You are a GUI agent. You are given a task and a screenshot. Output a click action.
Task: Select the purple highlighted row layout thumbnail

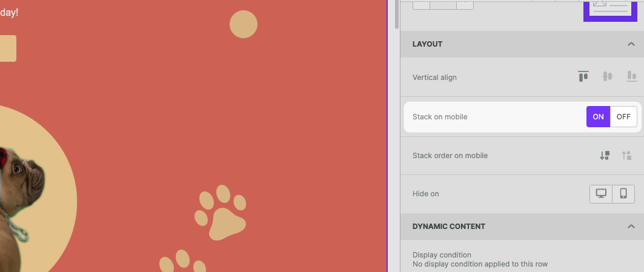(609, 9)
